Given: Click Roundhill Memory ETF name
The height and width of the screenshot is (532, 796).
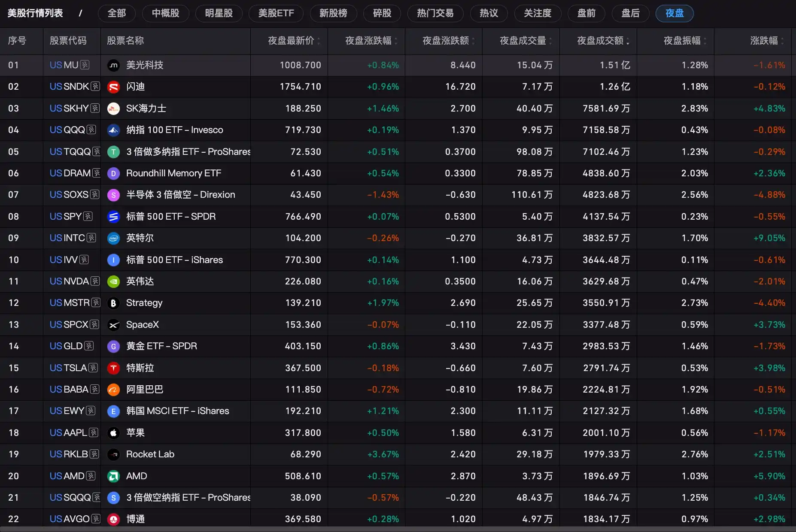Looking at the screenshot, I should [x=174, y=173].
